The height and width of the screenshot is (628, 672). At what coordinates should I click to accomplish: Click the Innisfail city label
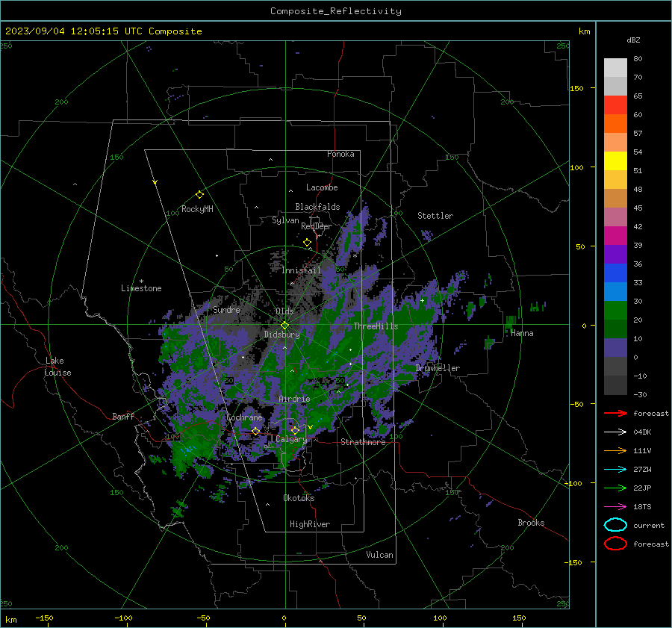tap(302, 270)
